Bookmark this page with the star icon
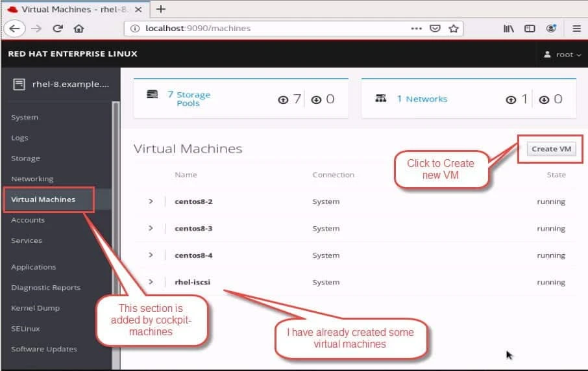Screen dimensions: 588x371 click(454, 29)
